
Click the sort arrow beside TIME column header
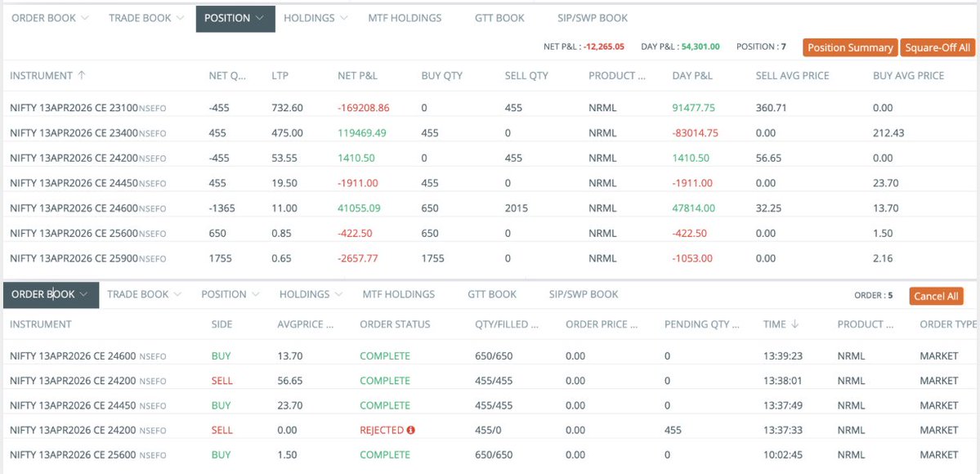[x=795, y=324]
